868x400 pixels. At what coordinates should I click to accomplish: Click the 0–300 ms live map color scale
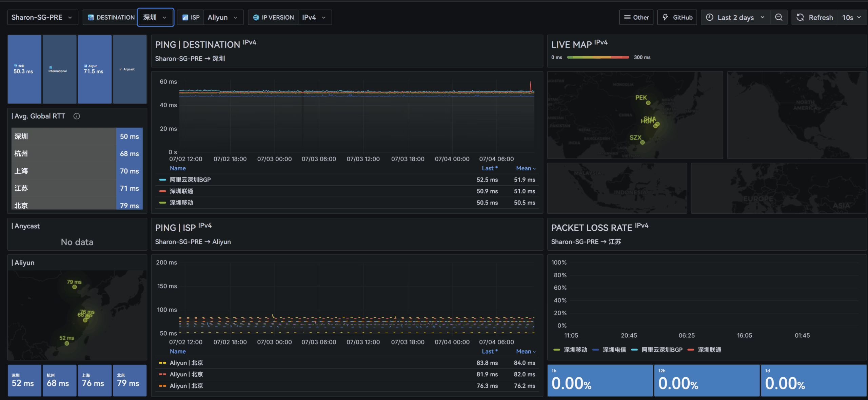(598, 57)
